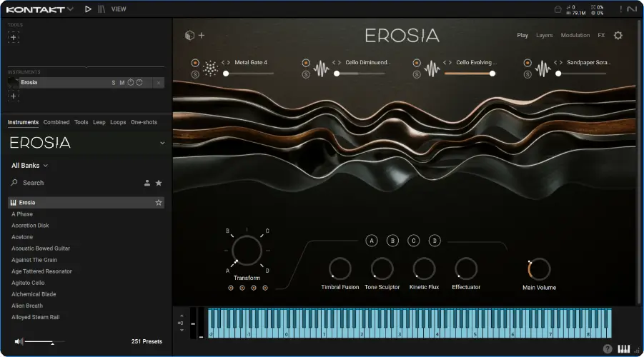Click the Kontakt play button

[88, 9]
